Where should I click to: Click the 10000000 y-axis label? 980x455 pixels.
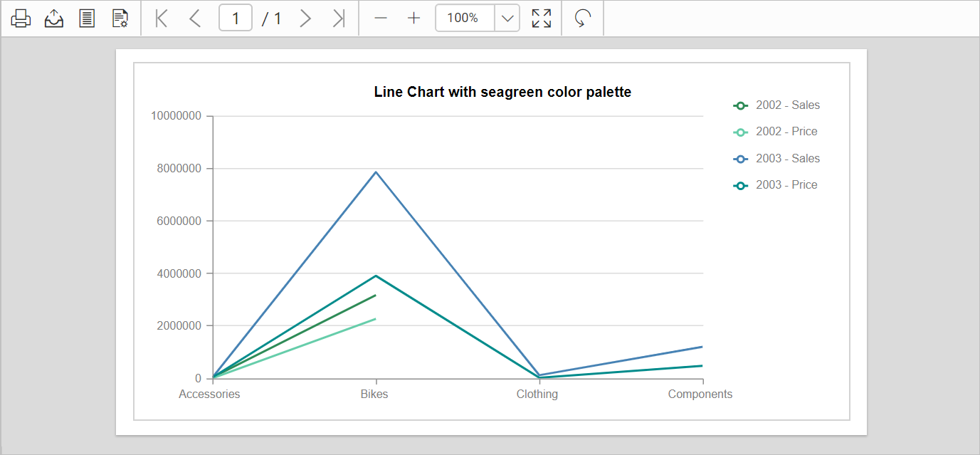[176, 116]
